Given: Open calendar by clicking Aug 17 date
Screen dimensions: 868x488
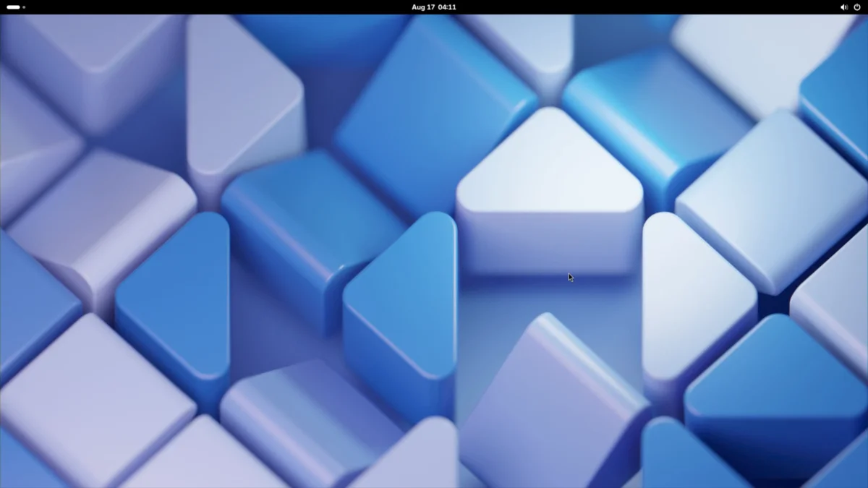Looking at the screenshot, I should pyautogui.click(x=423, y=7).
